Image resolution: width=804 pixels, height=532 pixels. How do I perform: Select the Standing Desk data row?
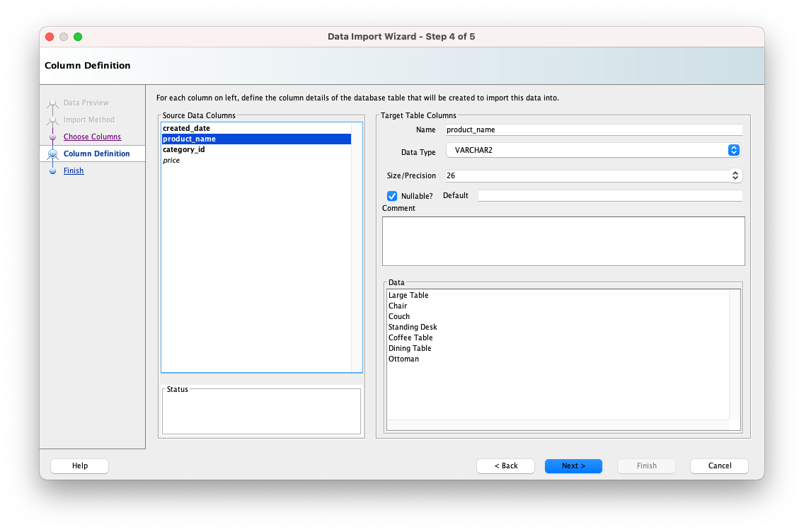tap(413, 327)
